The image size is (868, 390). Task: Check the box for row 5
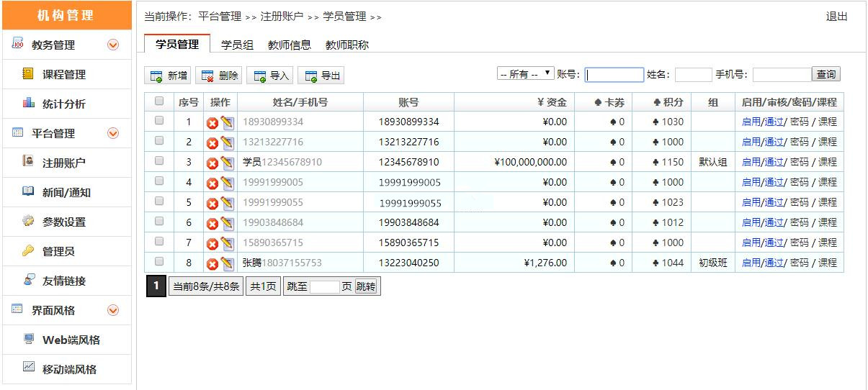coord(159,201)
